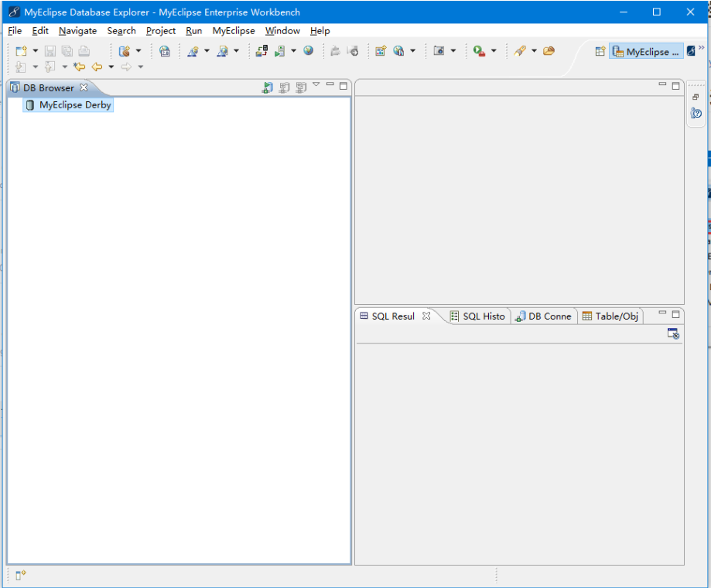Click Open Connection icon in DB Browser
This screenshot has height=588, width=711.
[x=268, y=87]
